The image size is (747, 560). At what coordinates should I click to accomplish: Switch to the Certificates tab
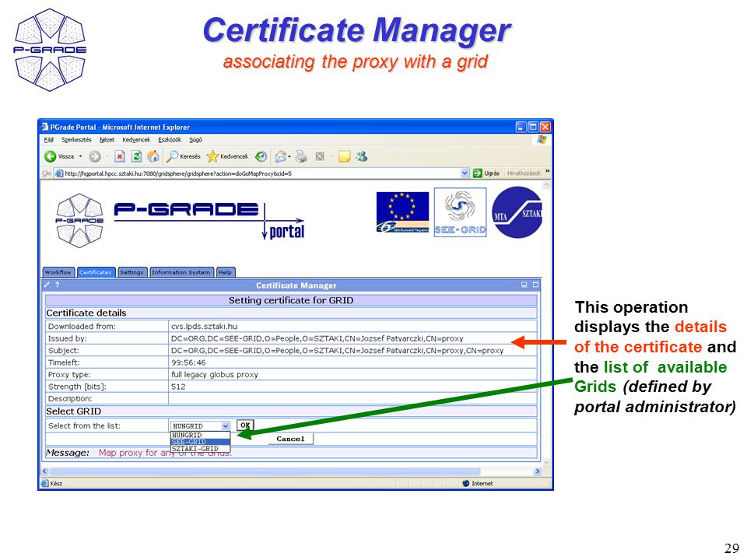(x=96, y=272)
